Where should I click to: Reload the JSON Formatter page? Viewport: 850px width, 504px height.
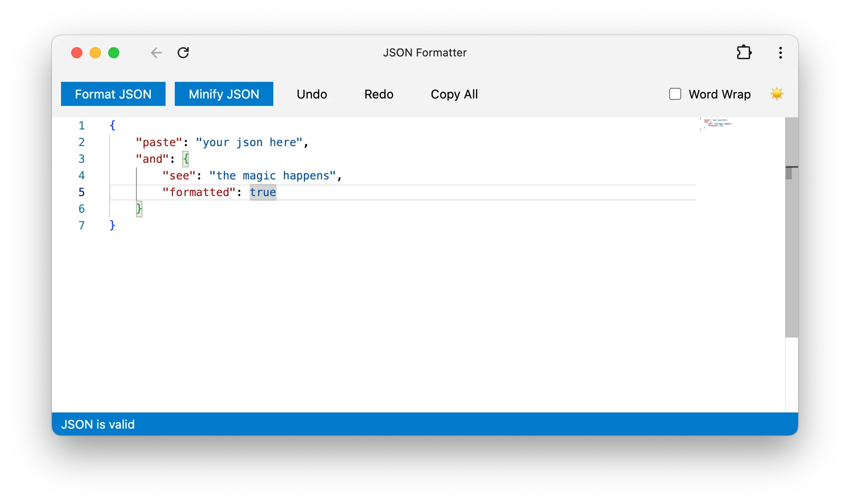tap(183, 52)
